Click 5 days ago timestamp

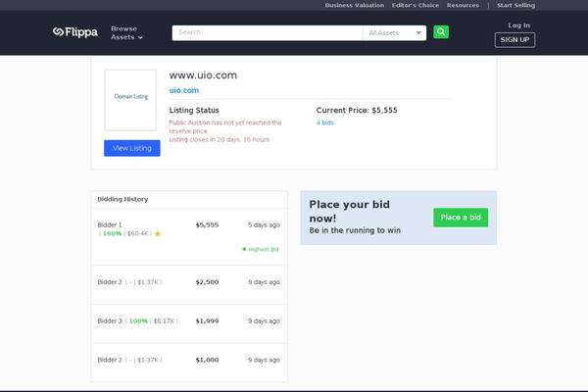coord(264,225)
